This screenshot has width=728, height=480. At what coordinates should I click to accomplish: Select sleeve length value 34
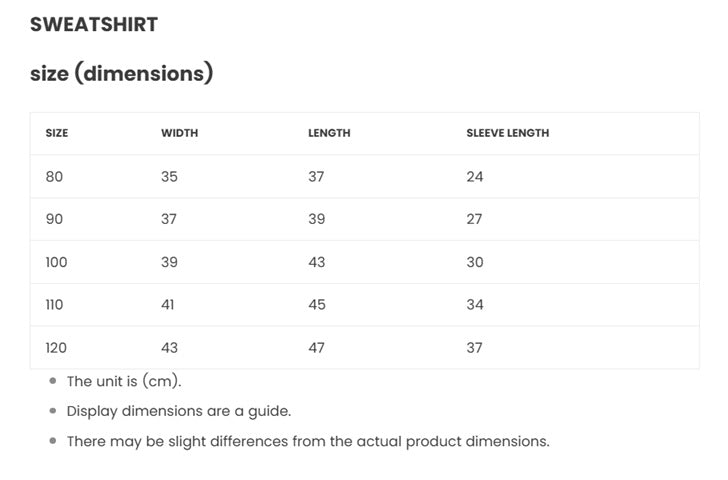(474, 305)
